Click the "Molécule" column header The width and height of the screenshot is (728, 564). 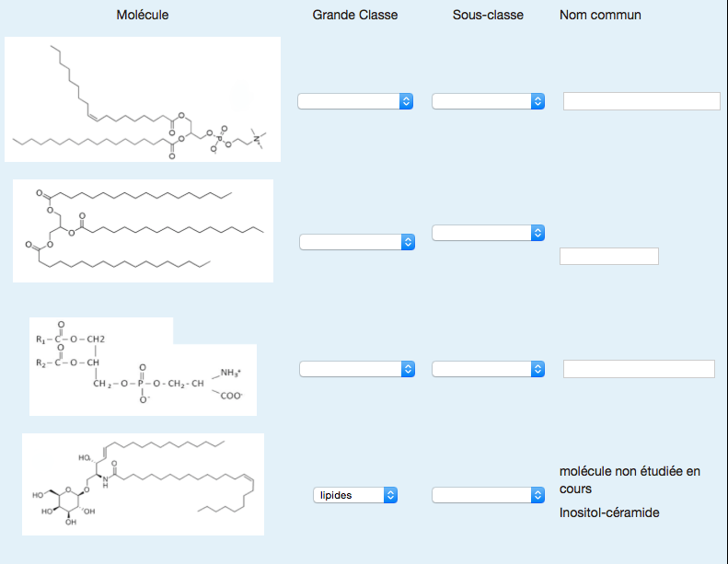tap(143, 15)
